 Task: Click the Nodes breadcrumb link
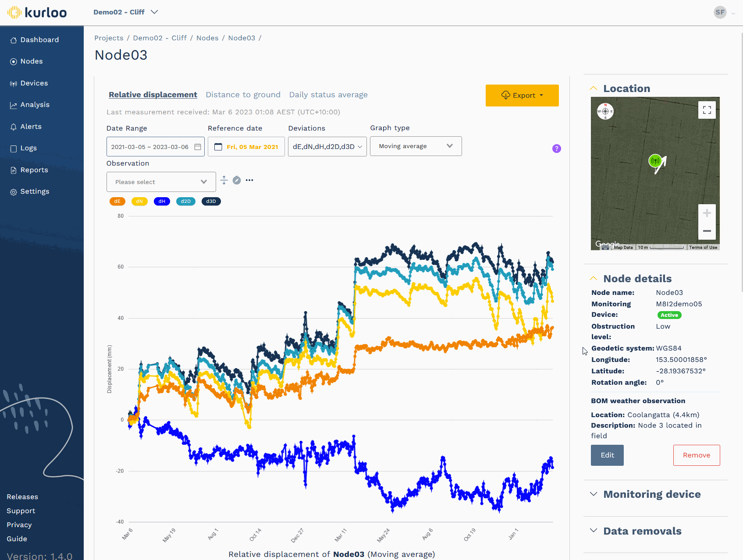tap(207, 38)
